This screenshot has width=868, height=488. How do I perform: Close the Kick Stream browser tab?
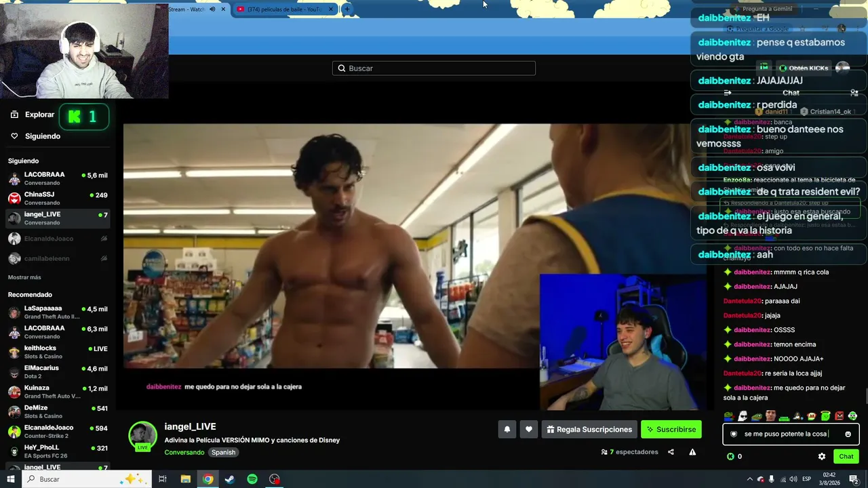coord(223,9)
